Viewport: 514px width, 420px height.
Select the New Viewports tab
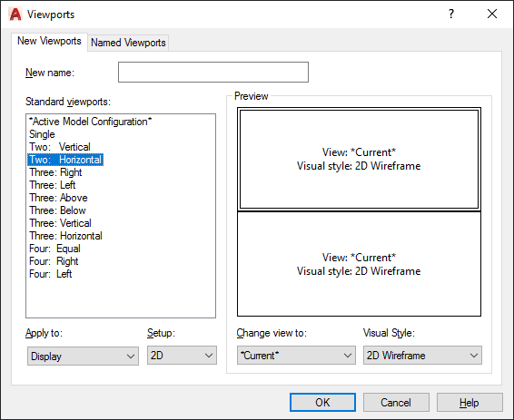[49, 41]
